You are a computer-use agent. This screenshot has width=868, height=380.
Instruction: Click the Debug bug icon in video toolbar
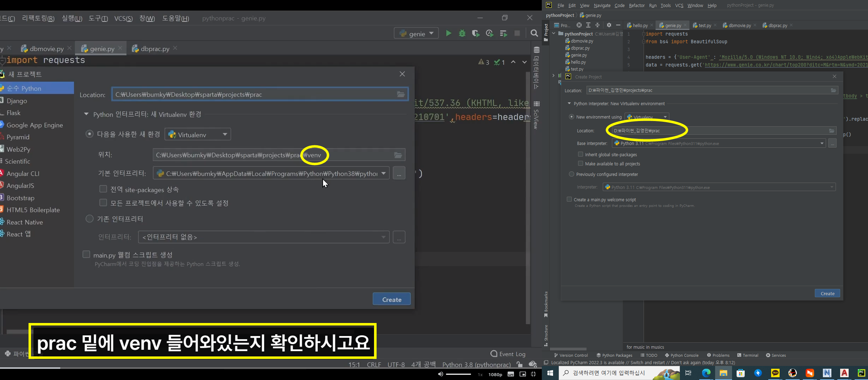click(462, 33)
